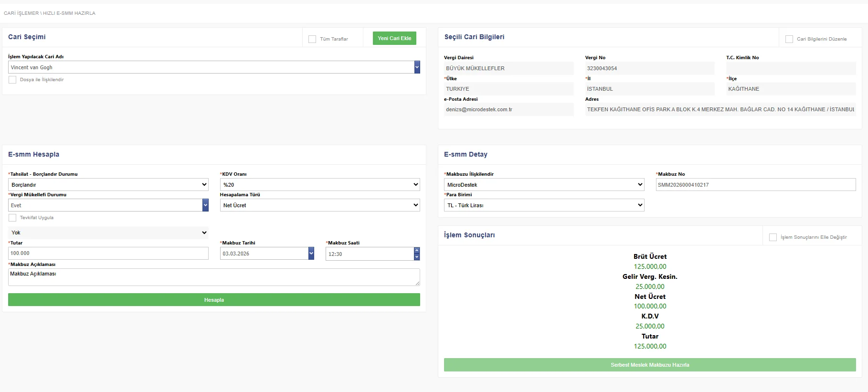This screenshot has width=868, height=392.
Task: Click Serbest Meslek Makbuzu Hazırla button
Action: coord(649,365)
